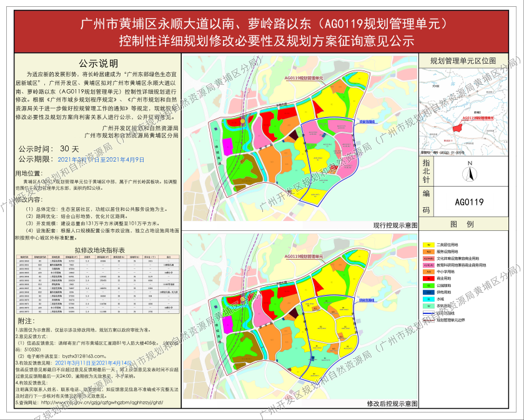Click blue range-line label beside 修改后控规示意图 map
The width and height of the screenshot is (524, 420).
[367, 300]
